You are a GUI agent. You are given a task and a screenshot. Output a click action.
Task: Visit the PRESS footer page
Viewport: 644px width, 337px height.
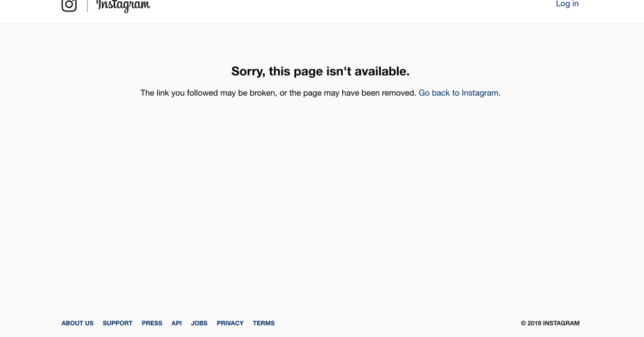pyautogui.click(x=152, y=323)
